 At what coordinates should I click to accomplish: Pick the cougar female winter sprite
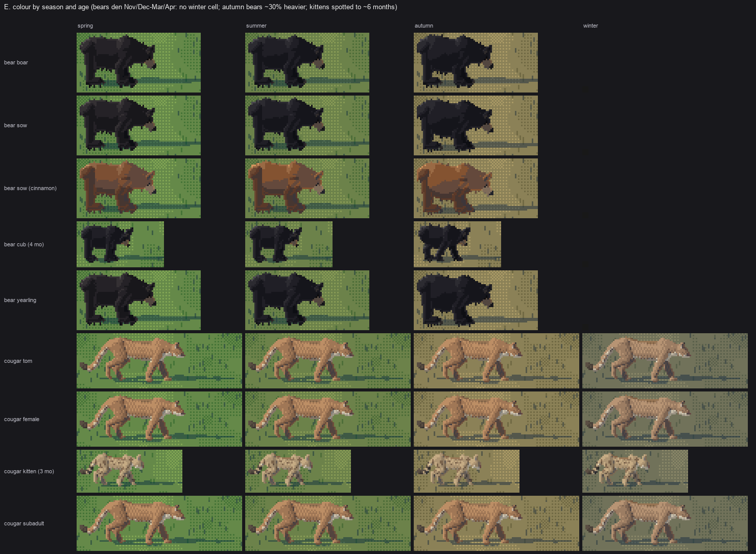coord(665,419)
